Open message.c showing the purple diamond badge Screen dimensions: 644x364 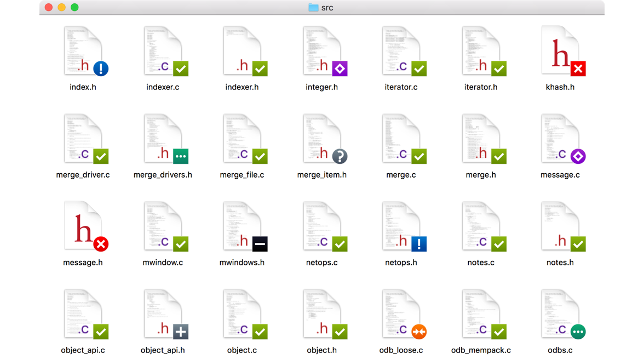coord(560,140)
